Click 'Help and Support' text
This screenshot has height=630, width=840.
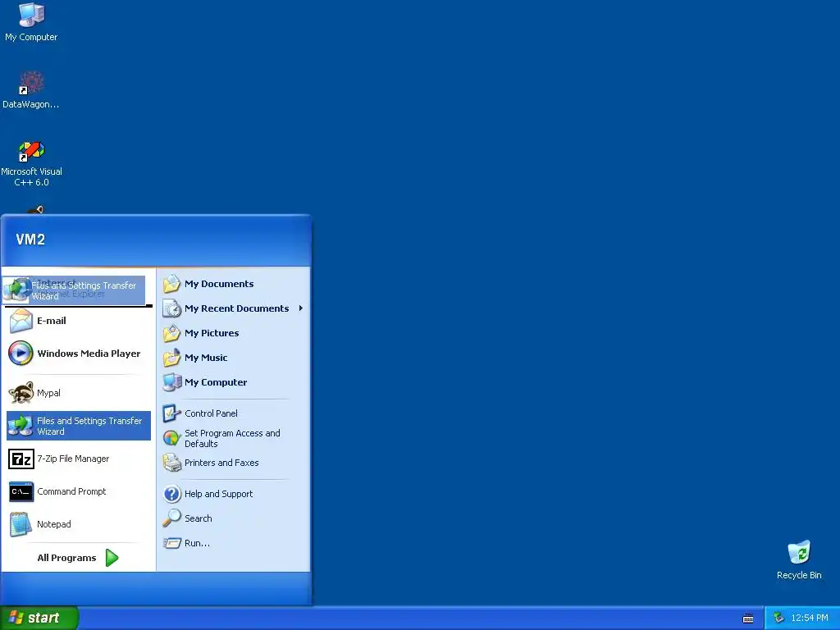pyautogui.click(x=218, y=493)
